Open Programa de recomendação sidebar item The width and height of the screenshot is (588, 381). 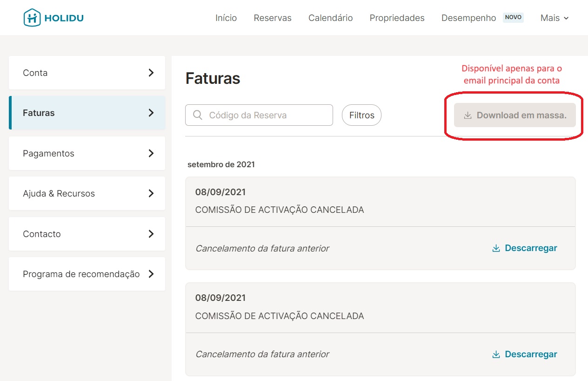pyautogui.click(x=87, y=274)
